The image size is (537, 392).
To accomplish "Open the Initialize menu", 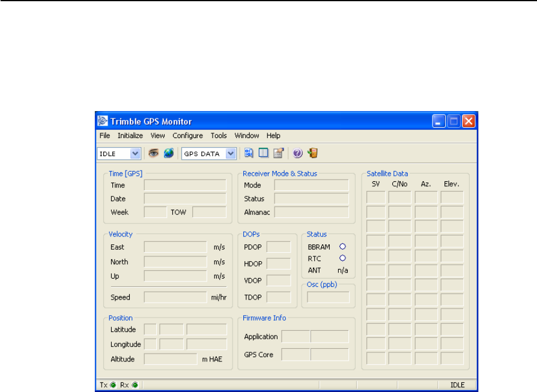I will coord(130,136).
